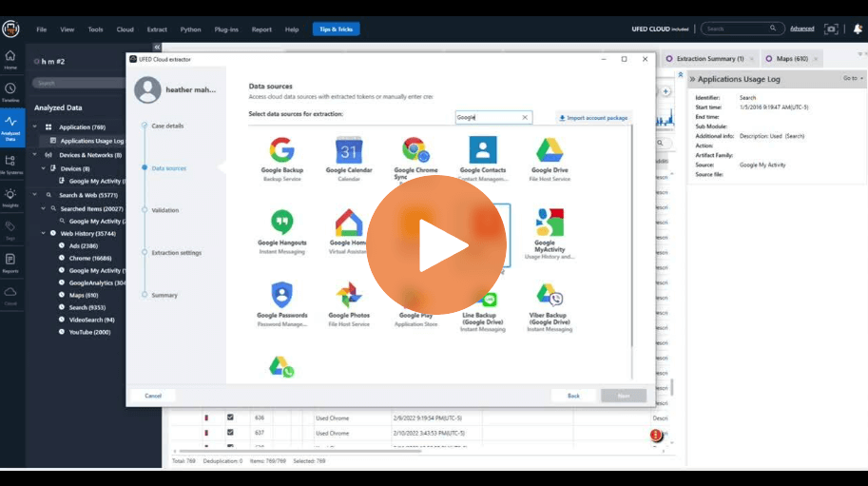Open the Report menu
The height and width of the screenshot is (486, 868).
(261, 29)
